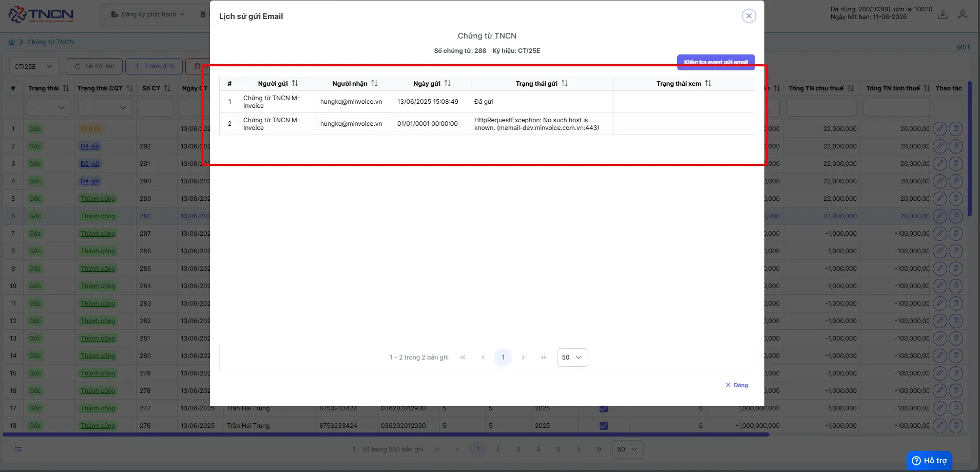The width and height of the screenshot is (980, 472).
Task: Expand the dialog page size 50 dropdown
Action: pyautogui.click(x=572, y=357)
